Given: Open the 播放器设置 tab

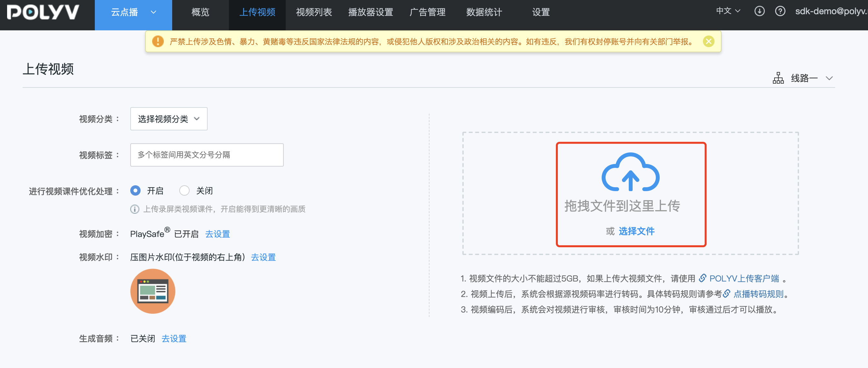Looking at the screenshot, I should tap(371, 13).
